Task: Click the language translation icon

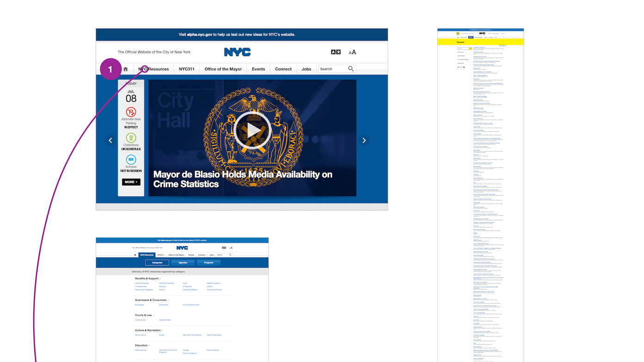Action: coord(335,51)
